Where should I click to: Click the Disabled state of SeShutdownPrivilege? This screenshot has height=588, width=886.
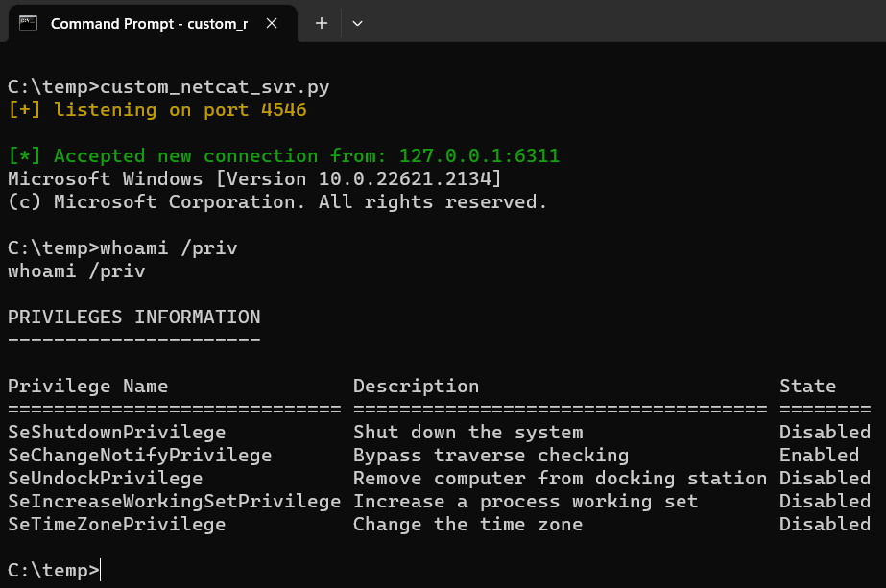[825, 432]
